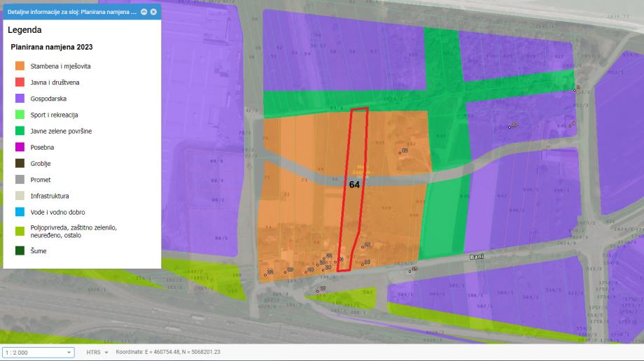Click the 'Planirana namjena 2023' heading
Screen dimensions: 644x361
click(x=52, y=47)
